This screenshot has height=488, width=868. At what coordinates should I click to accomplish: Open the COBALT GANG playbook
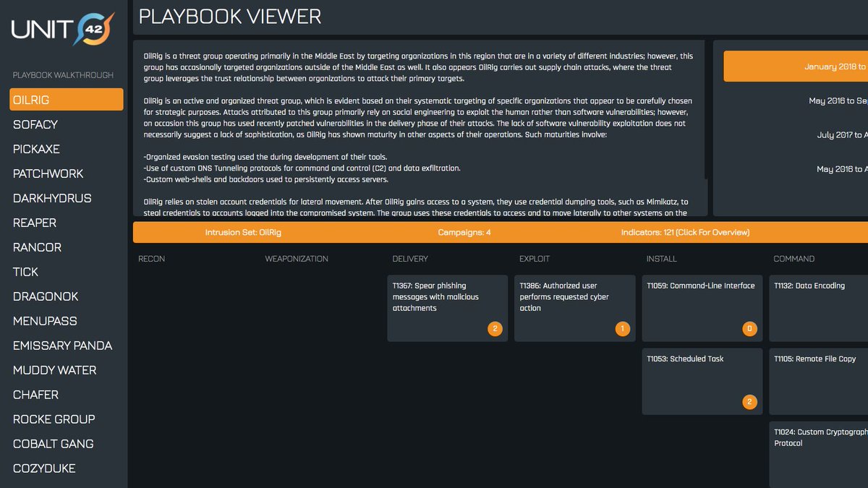pyautogui.click(x=54, y=444)
